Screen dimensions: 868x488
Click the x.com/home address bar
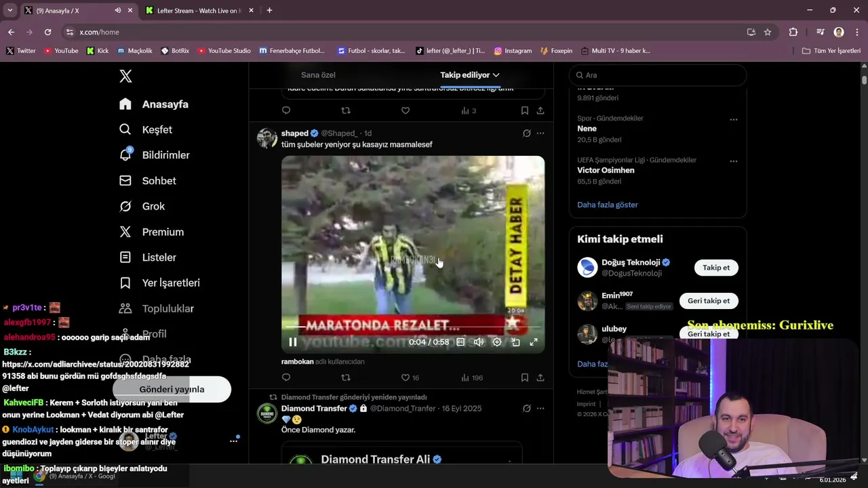click(x=400, y=32)
